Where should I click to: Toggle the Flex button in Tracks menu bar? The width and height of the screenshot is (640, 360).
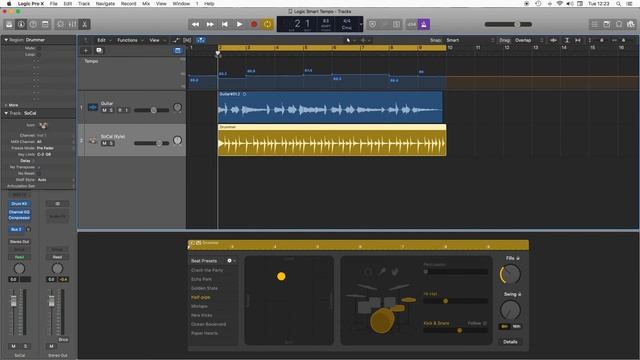coord(187,40)
